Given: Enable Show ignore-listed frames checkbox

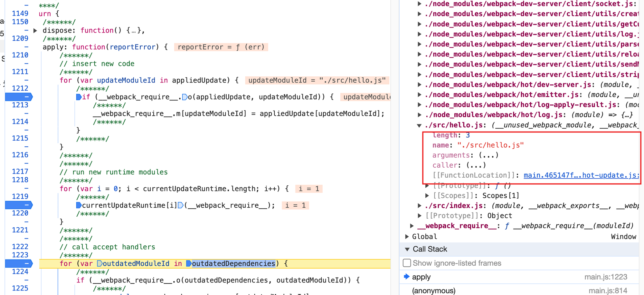Looking at the screenshot, I should [x=407, y=263].
